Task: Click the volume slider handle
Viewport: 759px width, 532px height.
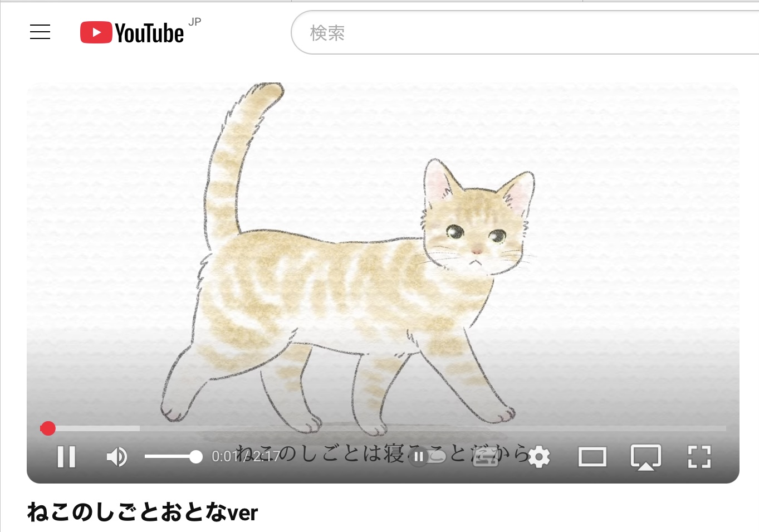Action: click(195, 457)
